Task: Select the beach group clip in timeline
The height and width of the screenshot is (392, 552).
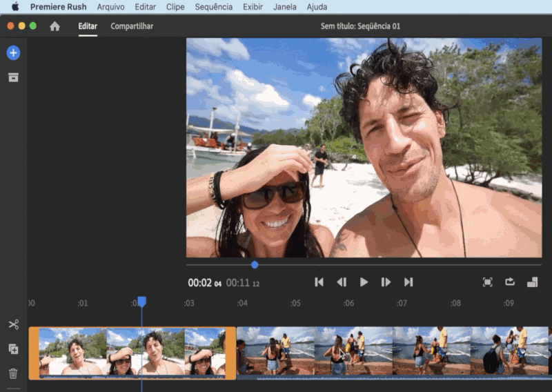Action: pyautogui.click(x=394, y=353)
